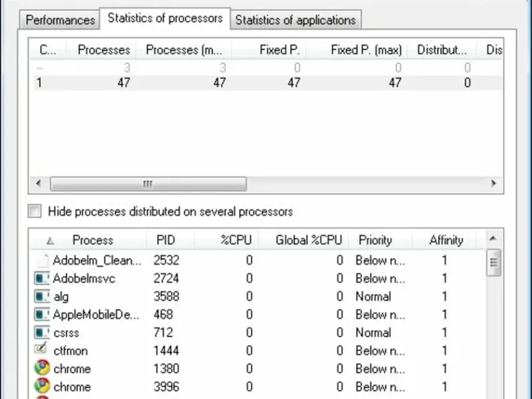
Task: Click the Global %CPU column header
Action: (309, 240)
